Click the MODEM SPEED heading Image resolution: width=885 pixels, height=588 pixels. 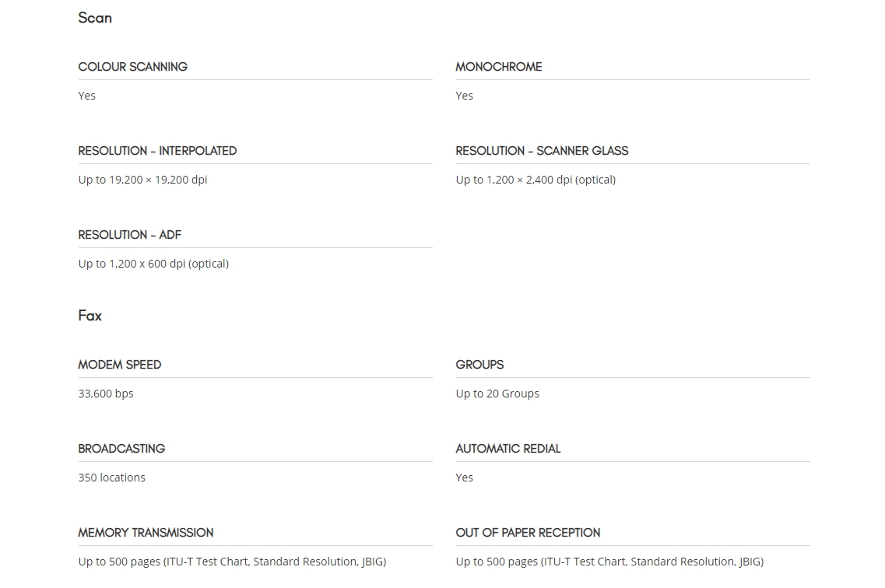point(120,365)
